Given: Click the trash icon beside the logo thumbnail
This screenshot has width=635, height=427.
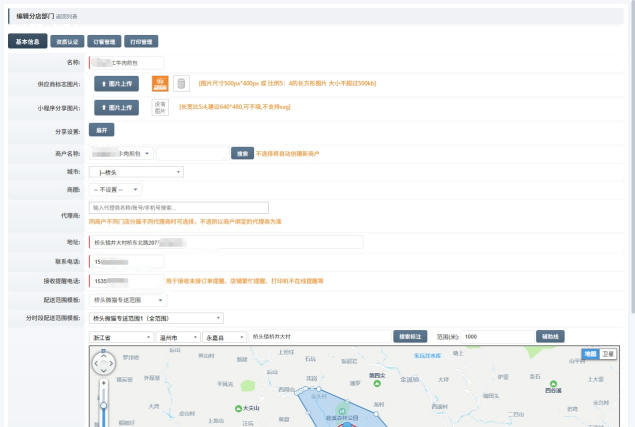Looking at the screenshot, I should click(x=181, y=84).
